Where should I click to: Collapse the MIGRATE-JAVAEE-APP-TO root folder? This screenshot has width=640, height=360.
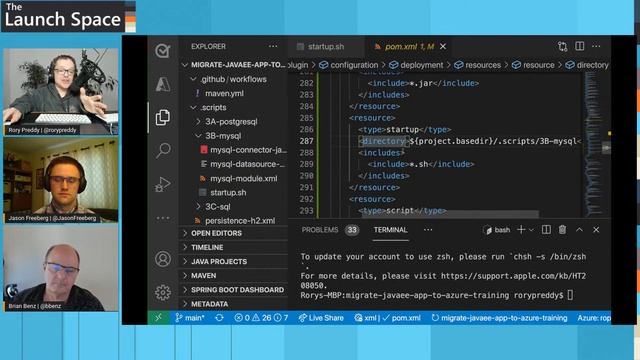pyautogui.click(x=234, y=65)
